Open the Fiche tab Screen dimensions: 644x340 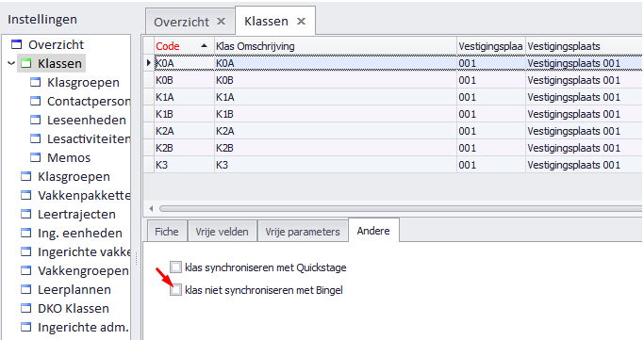click(x=166, y=232)
